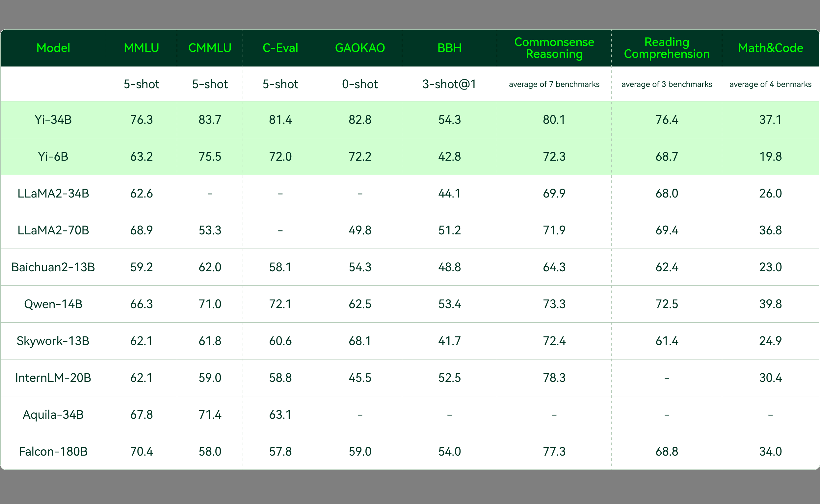Screen dimensions: 820x504
Task: Click InternLM-20B Commonsense score 78.3
Action: pyautogui.click(x=554, y=378)
